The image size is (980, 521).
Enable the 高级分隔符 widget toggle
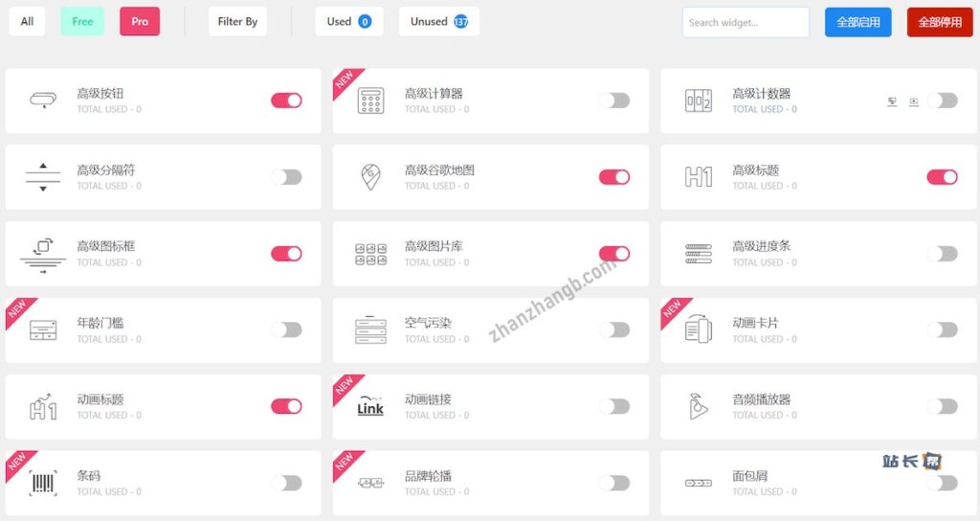point(286,177)
